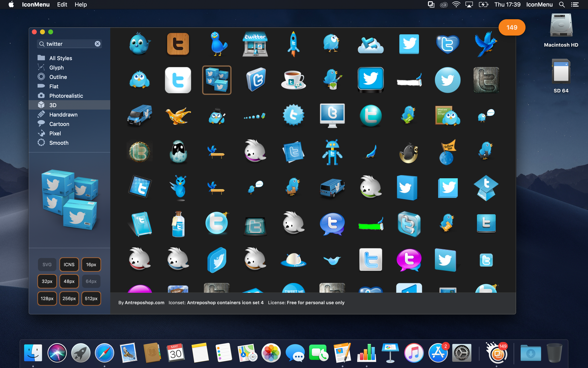Filter by Outline style
Image resolution: width=588 pixels, height=368 pixels.
click(69, 77)
